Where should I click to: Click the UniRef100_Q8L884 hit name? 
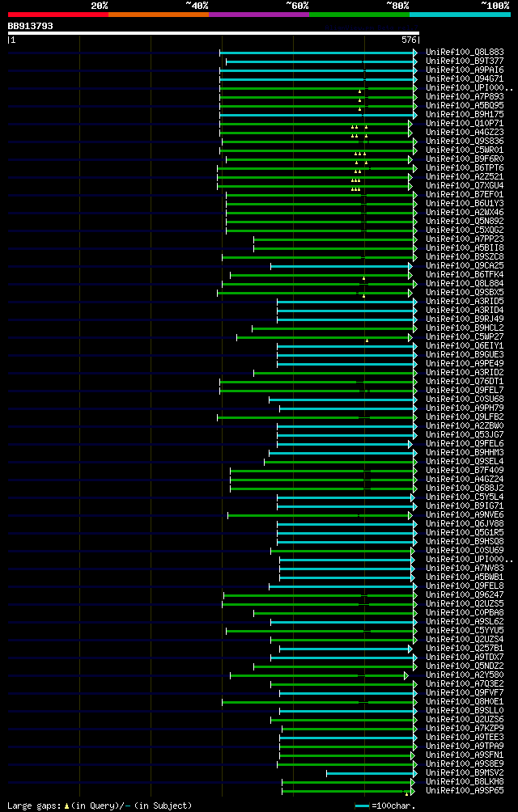coord(465,283)
